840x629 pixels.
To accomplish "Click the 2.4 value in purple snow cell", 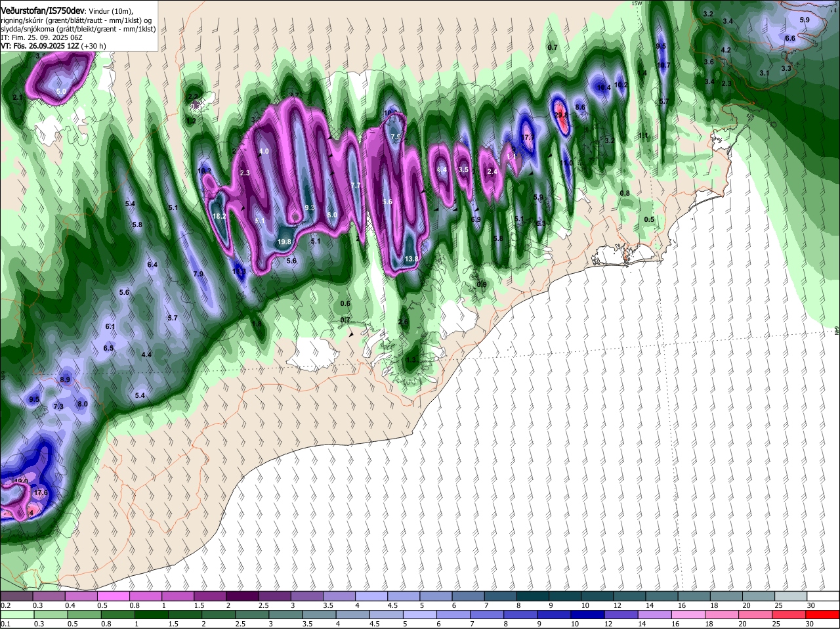I will tap(492, 171).
